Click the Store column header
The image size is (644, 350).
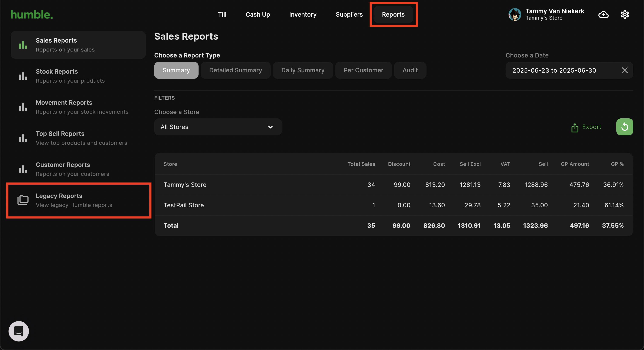pos(170,164)
